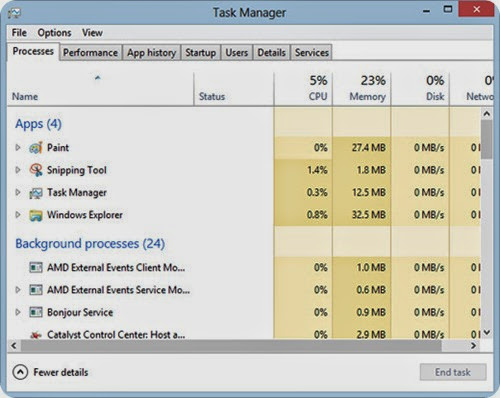Click Catalyst Control Center's 2.9 MB value

coord(371,334)
